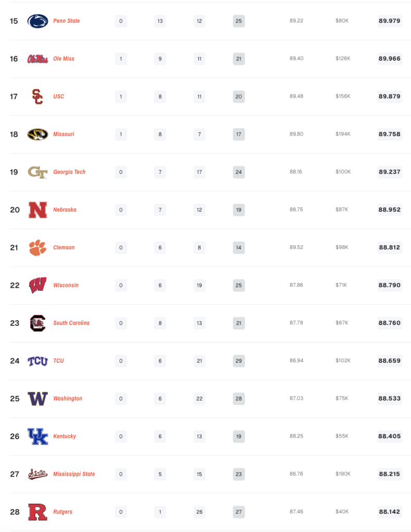Click the Ole Miss script logo
The height and width of the screenshot is (532, 411).
coord(37,59)
